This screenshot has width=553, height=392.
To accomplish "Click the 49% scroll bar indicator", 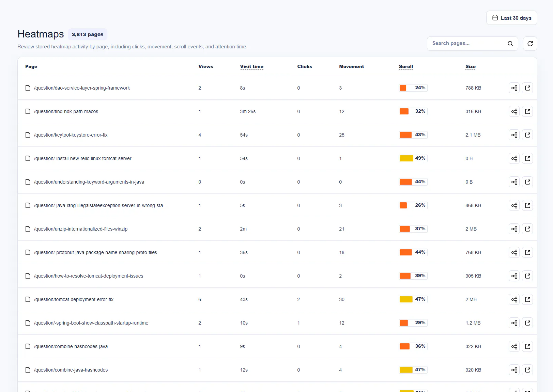I will coord(413,158).
